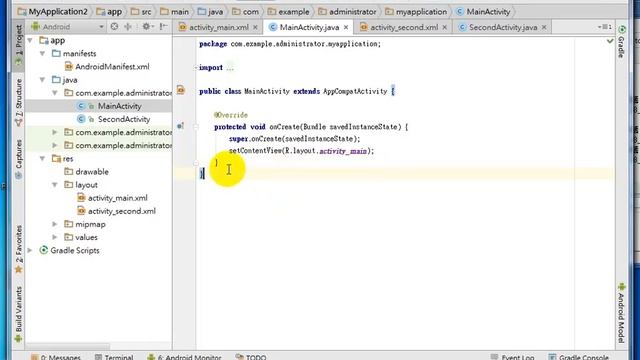This screenshot has width=640, height=360.
Task: Open the Event Log
Action: [512, 357]
